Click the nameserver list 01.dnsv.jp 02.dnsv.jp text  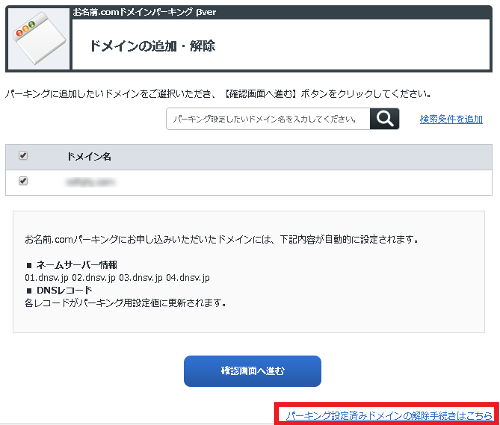117,278
